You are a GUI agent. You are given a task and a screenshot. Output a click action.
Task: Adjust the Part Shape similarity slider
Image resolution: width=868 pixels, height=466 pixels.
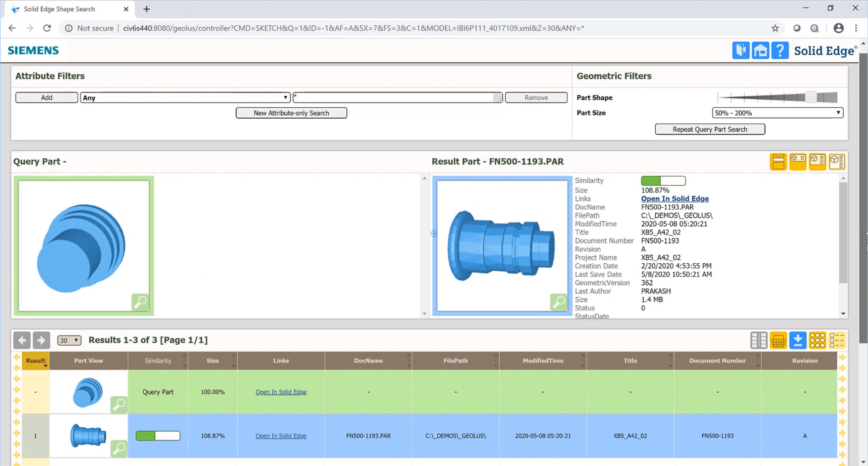[x=810, y=97]
